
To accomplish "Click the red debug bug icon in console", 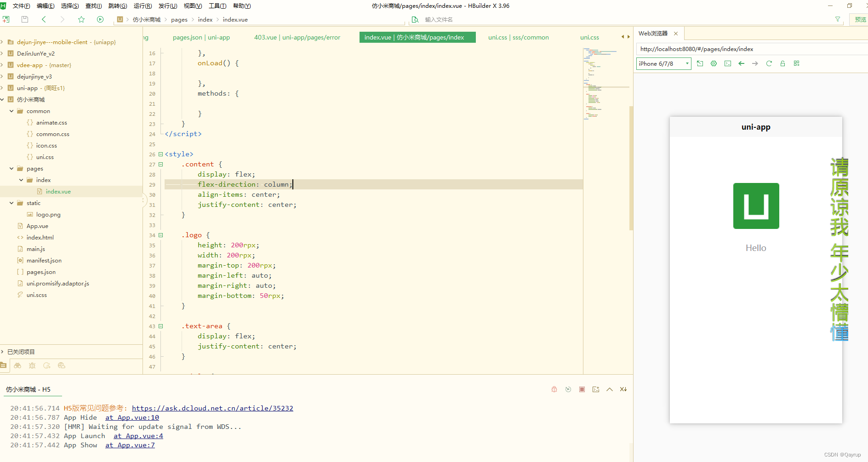I will [554, 389].
